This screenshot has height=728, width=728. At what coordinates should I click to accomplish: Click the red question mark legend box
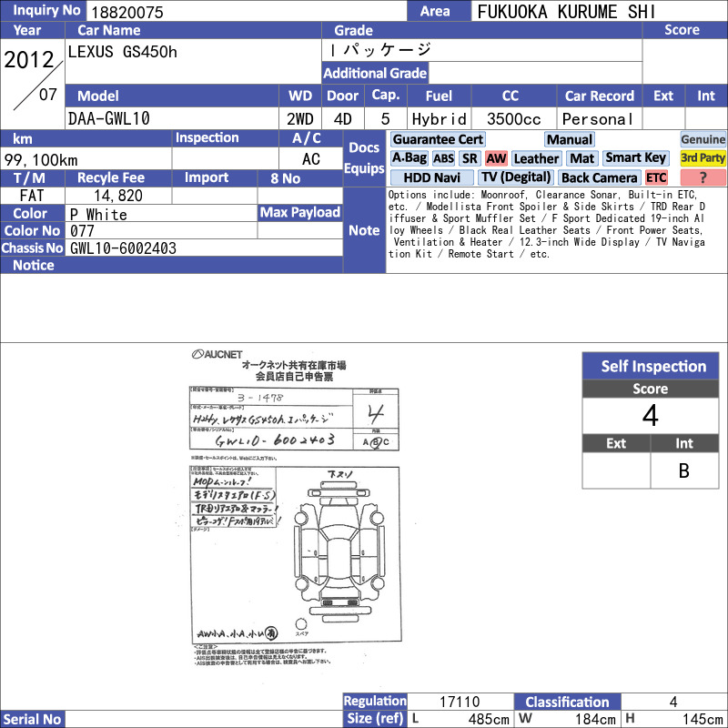pyautogui.click(x=703, y=177)
